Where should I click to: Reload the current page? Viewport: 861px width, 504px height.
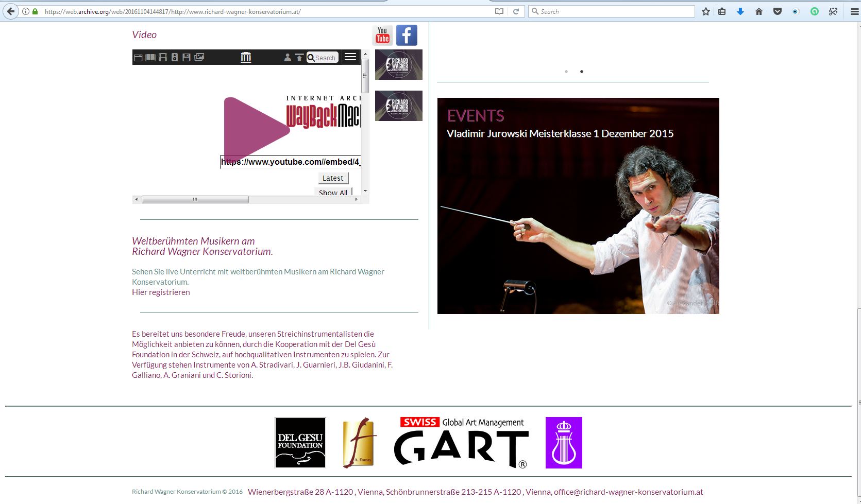[516, 11]
